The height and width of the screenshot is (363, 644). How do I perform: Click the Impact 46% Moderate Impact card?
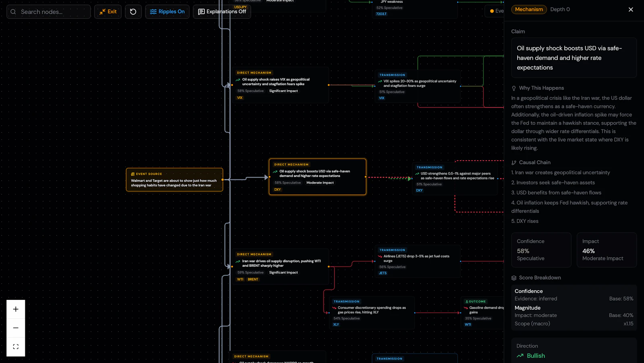click(607, 250)
